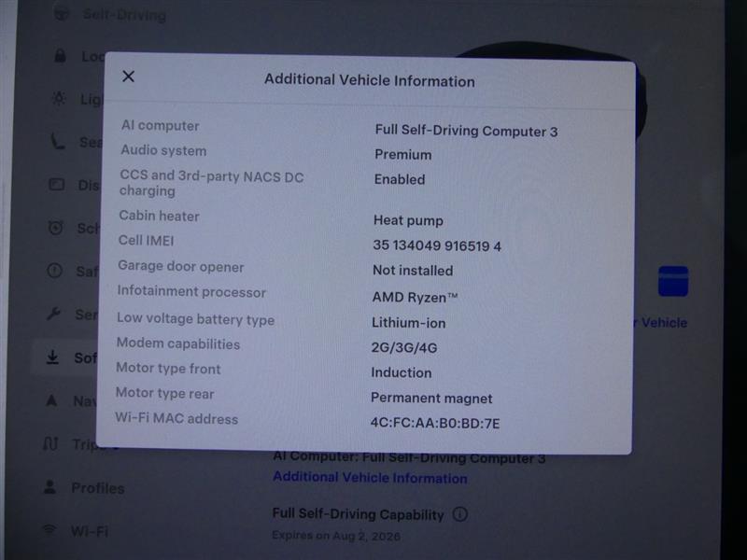Select the Wi-Fi MAC address label
The height and width of the screenshot is (560, 747).
[176, 418]
